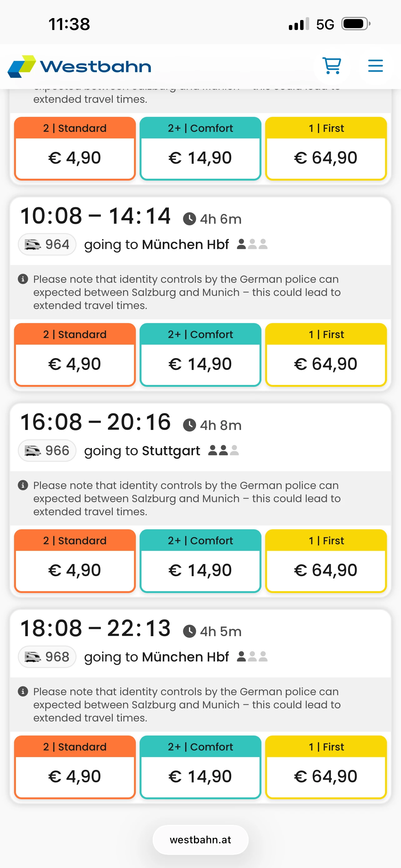The width and height of the screenshot is (401, 868).
Task: Select Comfort fare for 10:08 departure
Action: (200, 354)
